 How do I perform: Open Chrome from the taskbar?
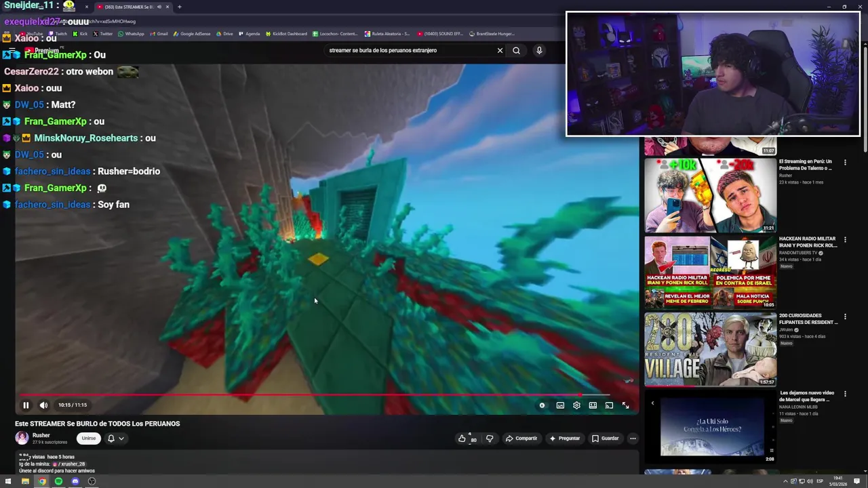(42, 482)
